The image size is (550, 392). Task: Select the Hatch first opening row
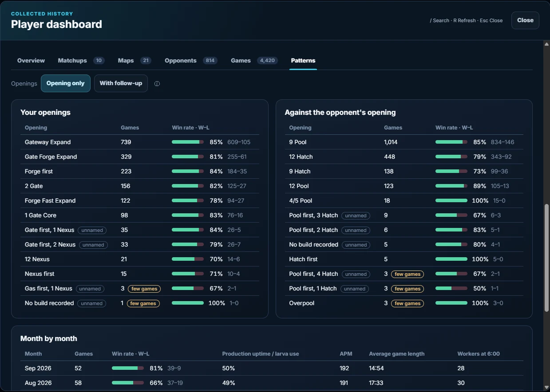click(404, 259)
